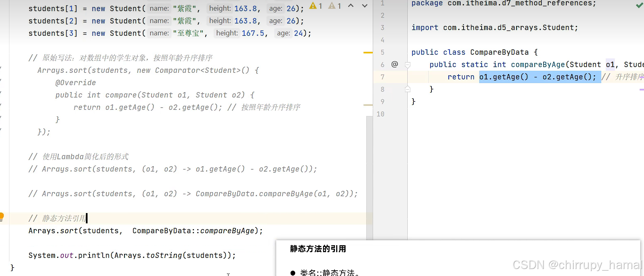644x276 pixels.
Task: Click the '静态方法的引用' popup heading
Action: coord(318,249)
